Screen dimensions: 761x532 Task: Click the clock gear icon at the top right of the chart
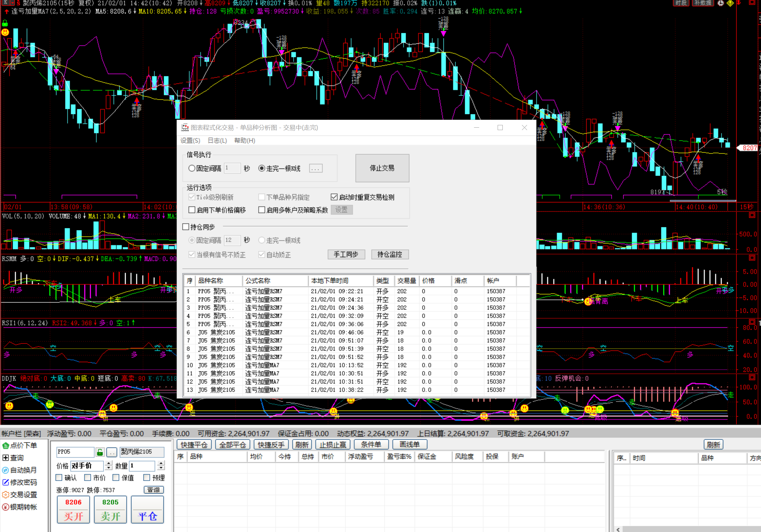point(721,3)
